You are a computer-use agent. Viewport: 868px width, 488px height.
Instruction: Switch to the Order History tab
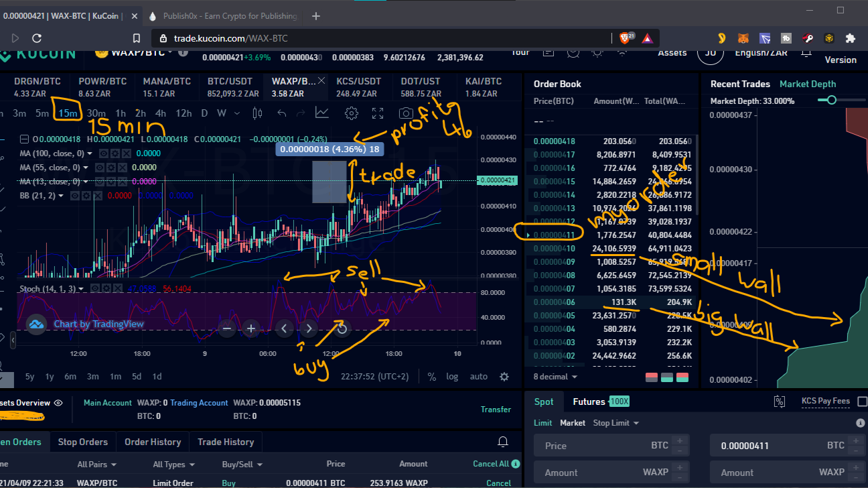pos(153,442)
